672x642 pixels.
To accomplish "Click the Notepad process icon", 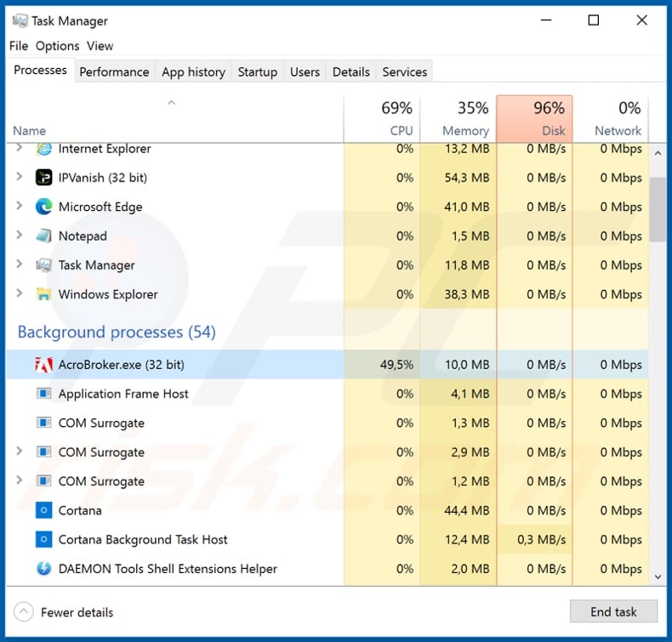I will click(44, 236).
